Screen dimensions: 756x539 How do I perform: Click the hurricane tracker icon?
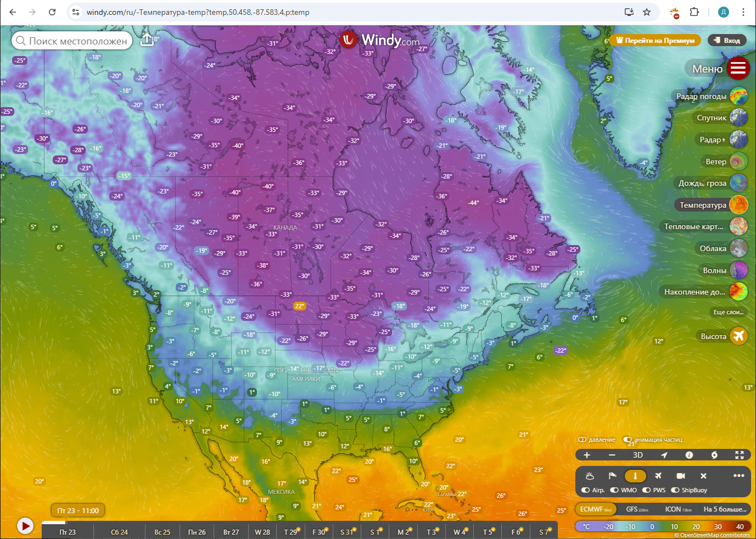(x=714, y=455)
